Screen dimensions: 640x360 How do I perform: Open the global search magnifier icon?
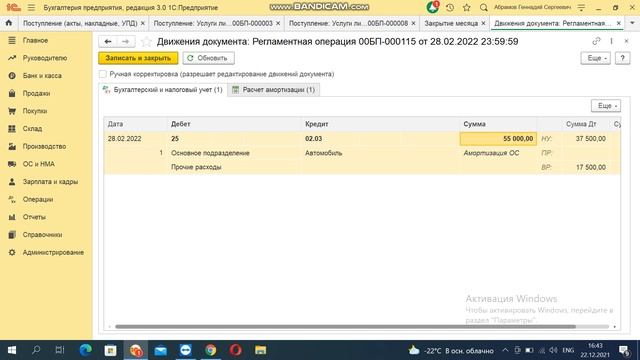coord(484,7)
